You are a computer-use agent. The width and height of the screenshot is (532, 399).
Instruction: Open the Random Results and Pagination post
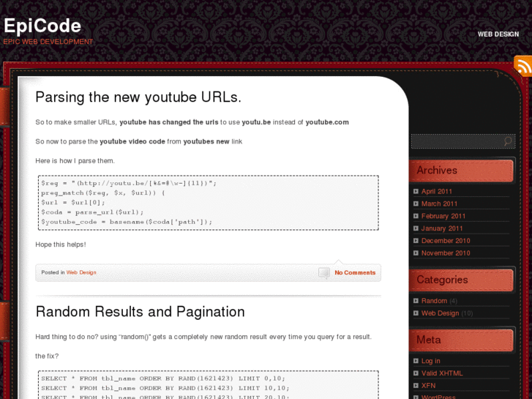[140, 312]
